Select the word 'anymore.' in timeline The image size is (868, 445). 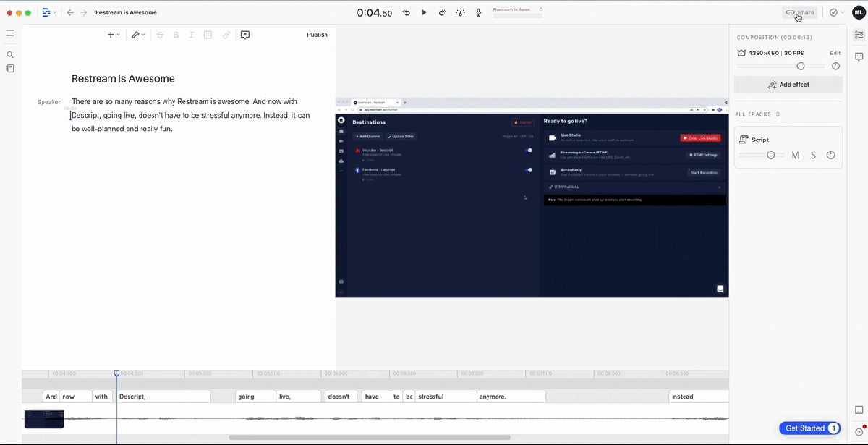point(511,397)
